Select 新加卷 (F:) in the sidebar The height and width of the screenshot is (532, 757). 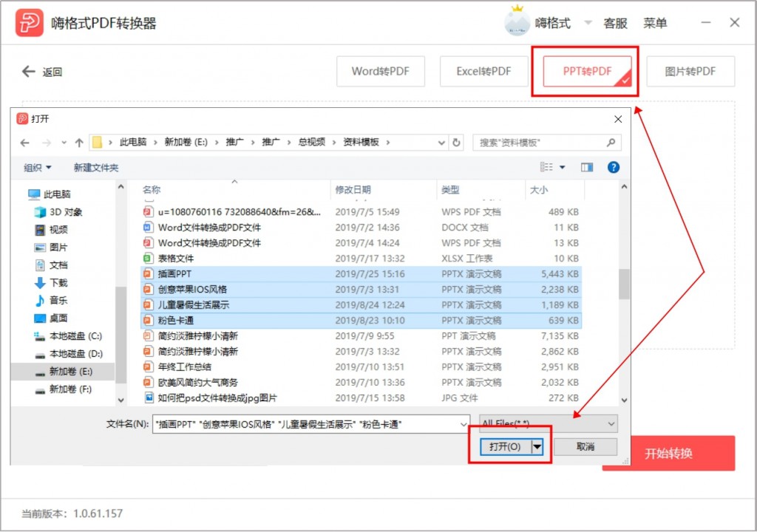coord(64,389)
